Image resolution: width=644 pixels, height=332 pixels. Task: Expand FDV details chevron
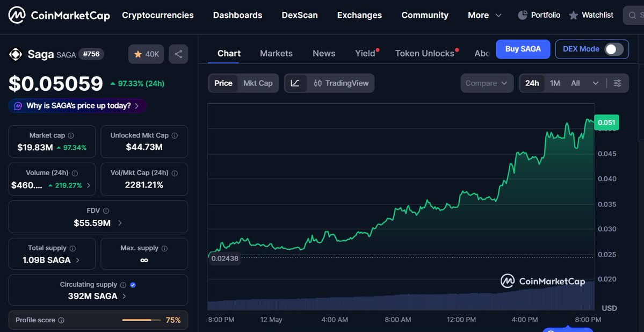pyautogui.click(x=120, y=223)
